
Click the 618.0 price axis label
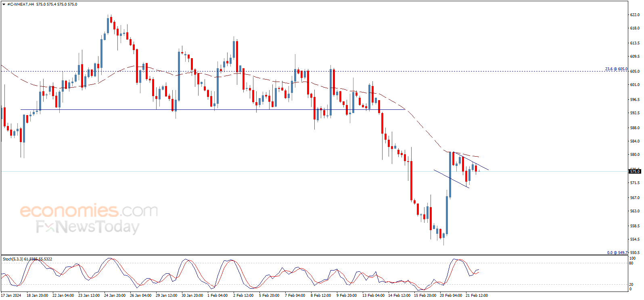[x=635, y=28]
